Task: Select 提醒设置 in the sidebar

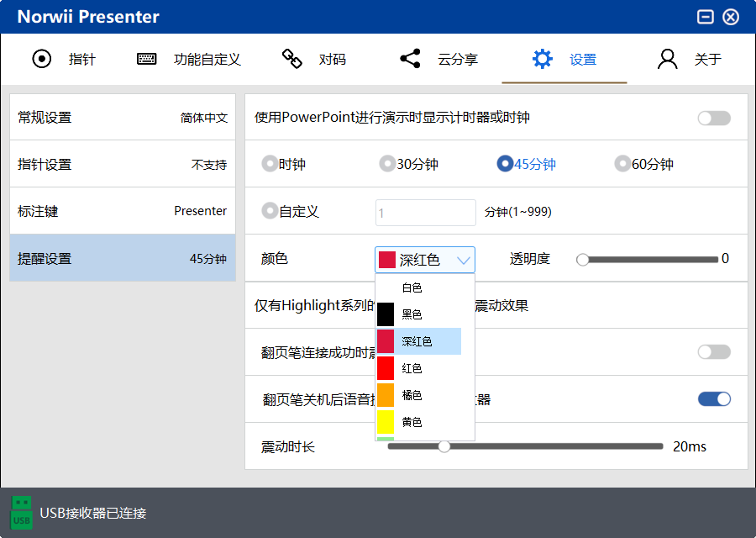Action: 123,258
